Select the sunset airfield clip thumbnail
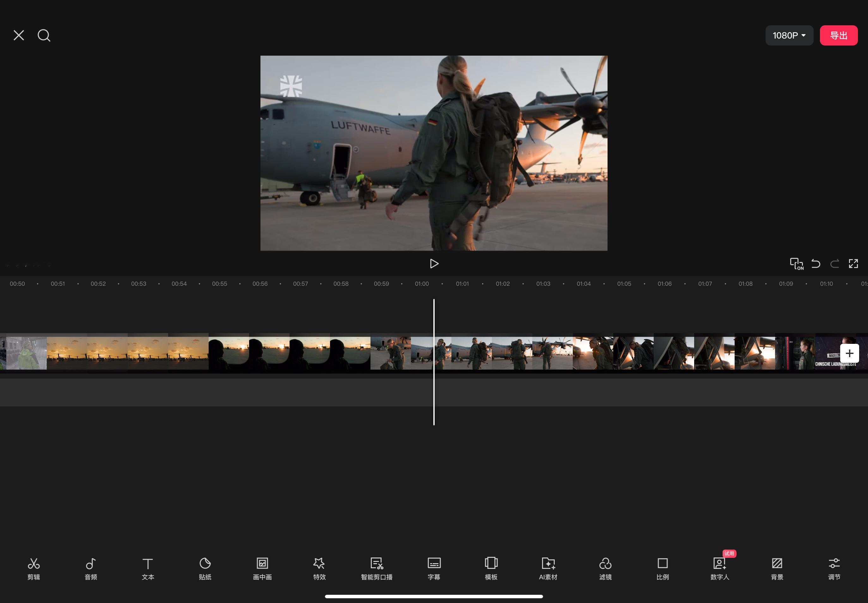The image size is (868, 603). tap(127, 353)
